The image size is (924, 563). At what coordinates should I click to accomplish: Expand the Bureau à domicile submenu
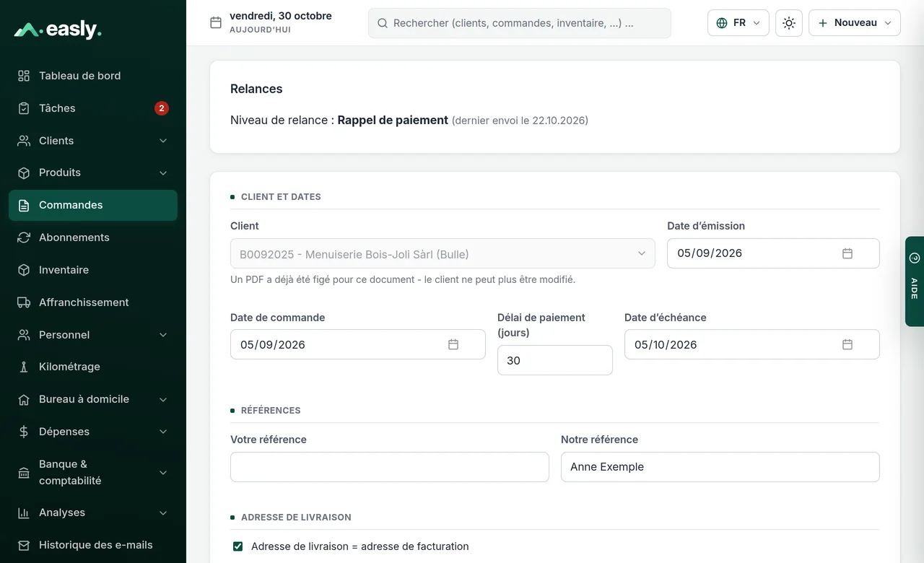(x=163, y=399)
